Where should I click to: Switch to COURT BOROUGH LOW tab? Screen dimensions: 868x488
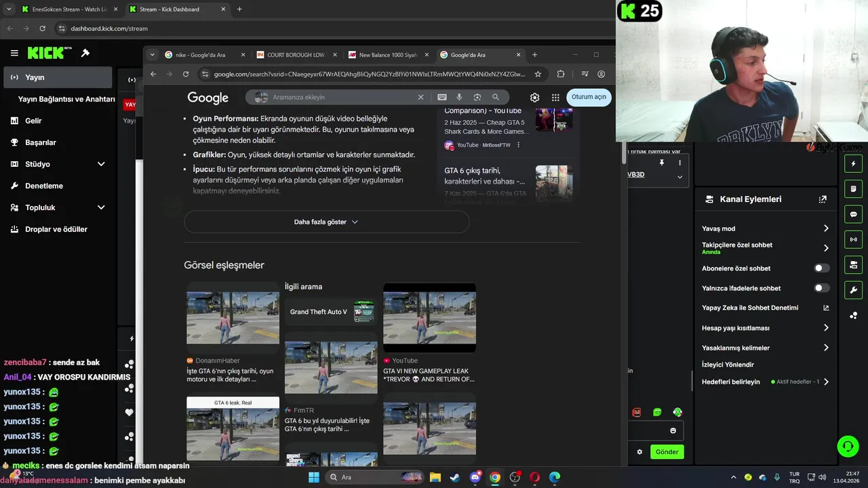click(x=297, y=55)
